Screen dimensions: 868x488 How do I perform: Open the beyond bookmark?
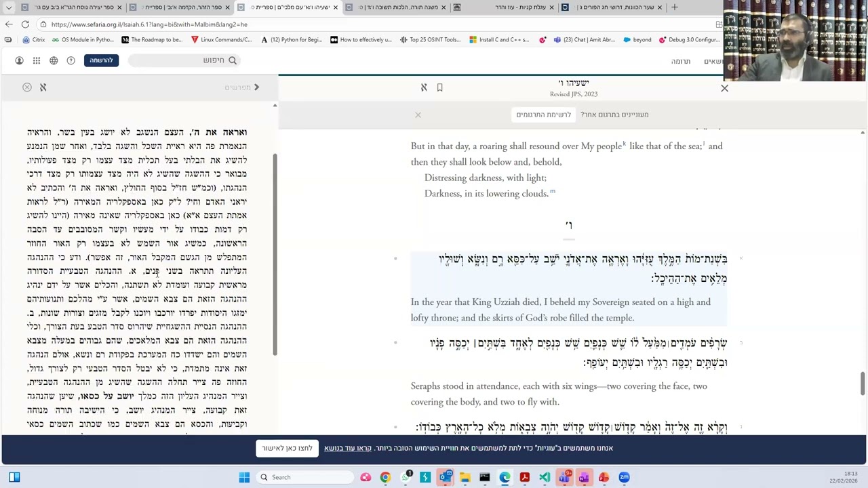[637, 40]
